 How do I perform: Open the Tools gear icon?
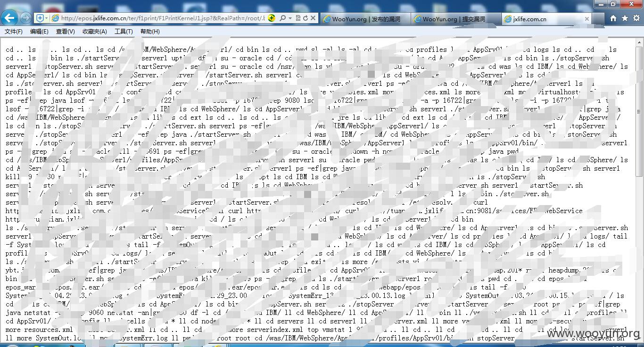click(x=636, y=18)
